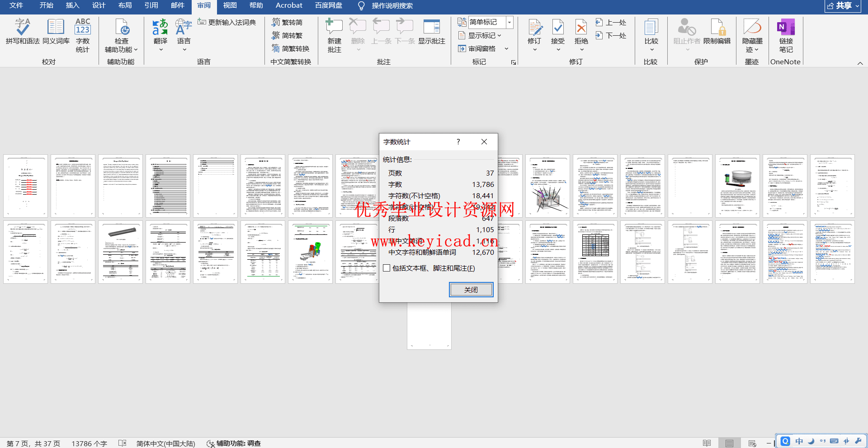Update the IME dictionary (更新输入法词典)

tap(227, 22)
